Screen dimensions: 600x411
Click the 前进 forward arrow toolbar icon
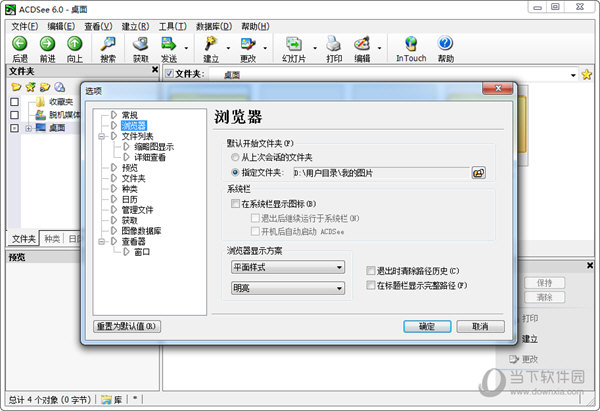[x=47, y=44]
